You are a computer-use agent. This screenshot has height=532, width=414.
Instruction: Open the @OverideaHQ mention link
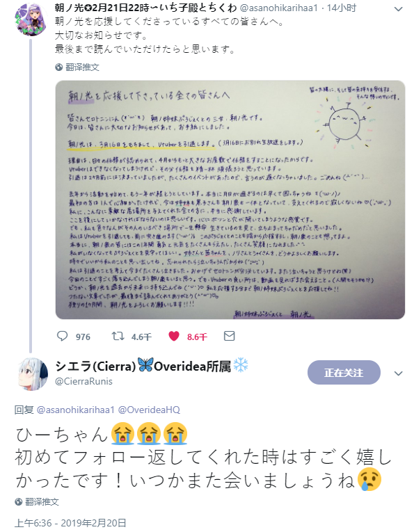click(149, 410)
